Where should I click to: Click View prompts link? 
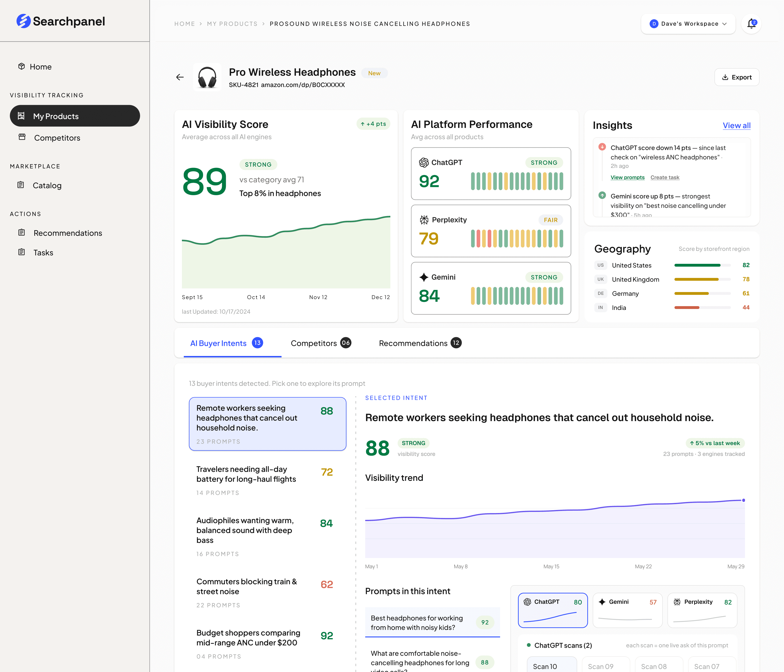(627, 177)
